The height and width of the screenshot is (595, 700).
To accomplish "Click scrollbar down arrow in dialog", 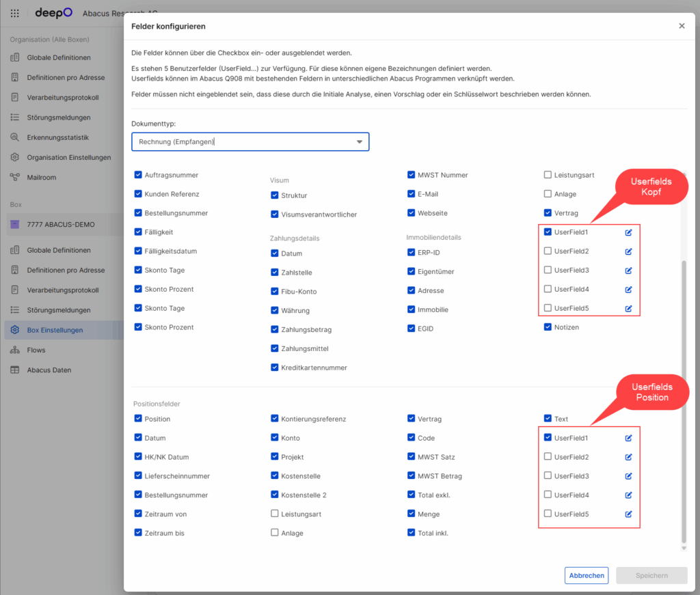I will point(684,548).
